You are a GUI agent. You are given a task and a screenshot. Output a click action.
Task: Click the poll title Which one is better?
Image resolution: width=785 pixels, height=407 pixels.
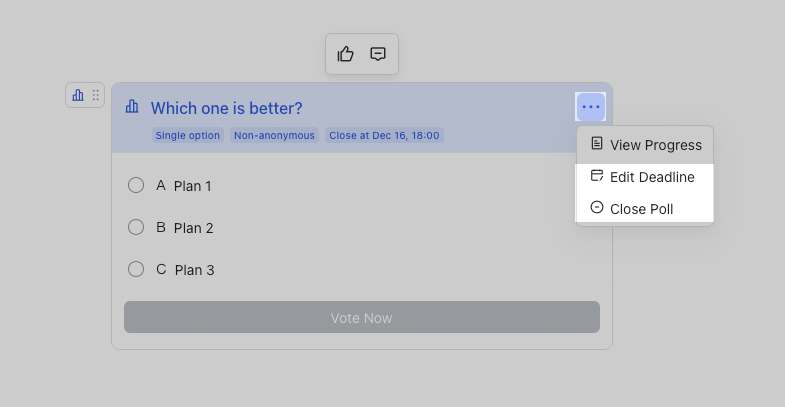[x=226, y=108]
